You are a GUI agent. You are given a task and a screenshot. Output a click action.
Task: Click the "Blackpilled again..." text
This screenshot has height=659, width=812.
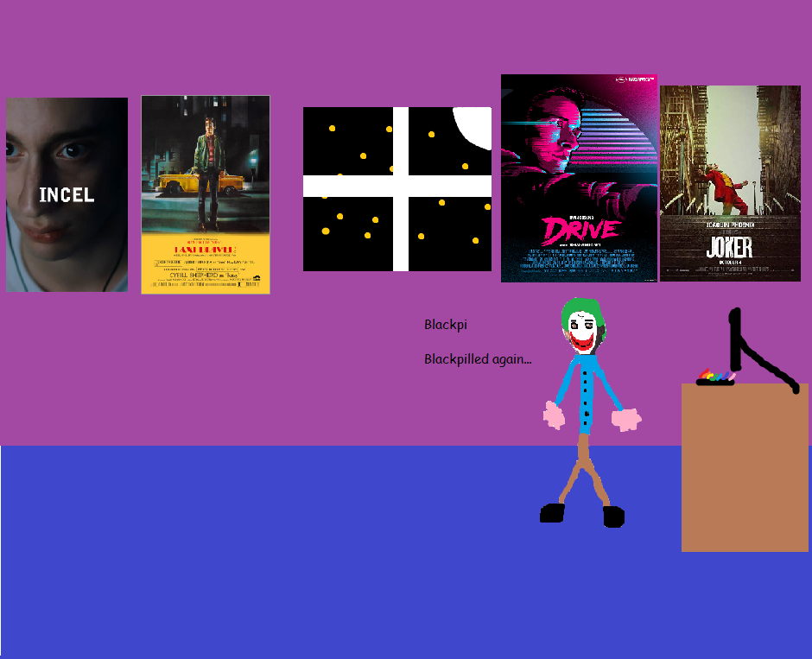coord(478,359)
